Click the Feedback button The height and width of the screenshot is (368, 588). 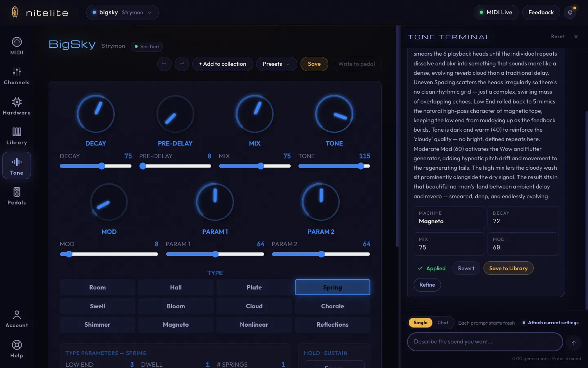(x=541, y=12)
